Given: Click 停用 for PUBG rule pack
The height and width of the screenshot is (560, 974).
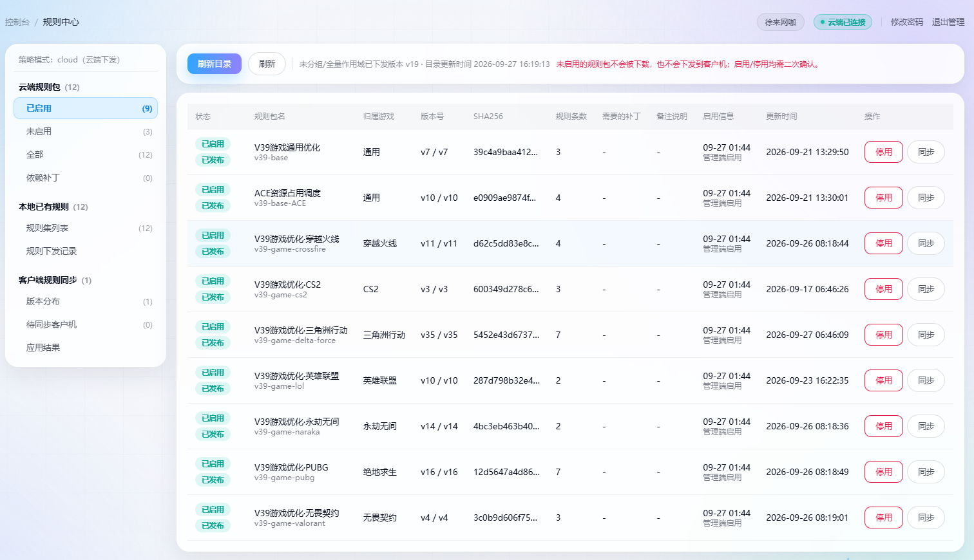Looking at the screenshot, I should click(x=884, y=472).
